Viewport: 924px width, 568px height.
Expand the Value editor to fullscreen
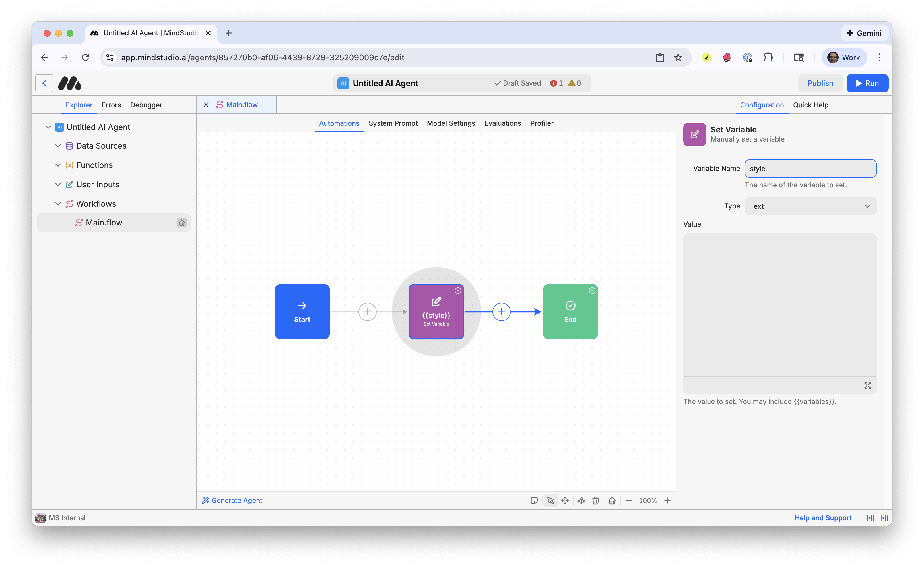868,385
